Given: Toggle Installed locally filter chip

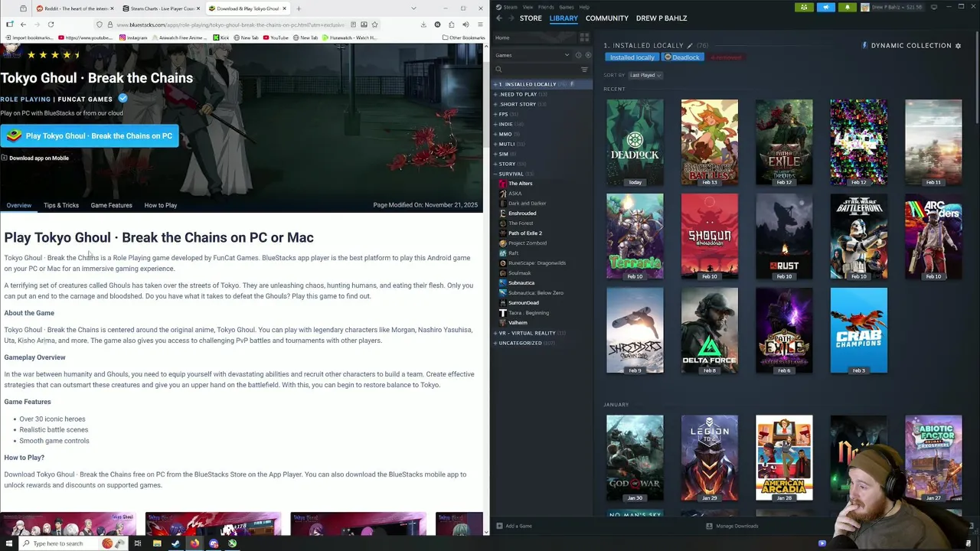Looking at the screenshot, I should pos(632,57).
